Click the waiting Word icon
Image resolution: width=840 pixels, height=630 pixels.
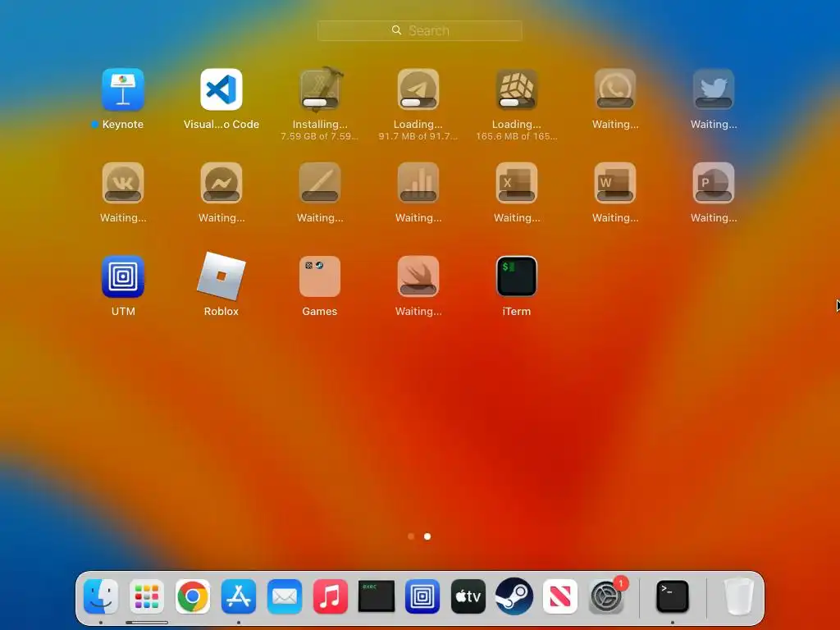pyautogui.click(x=615, y=183)
